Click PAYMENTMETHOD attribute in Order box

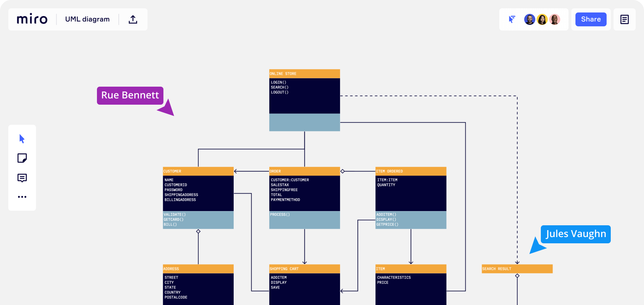coord(286,200)
